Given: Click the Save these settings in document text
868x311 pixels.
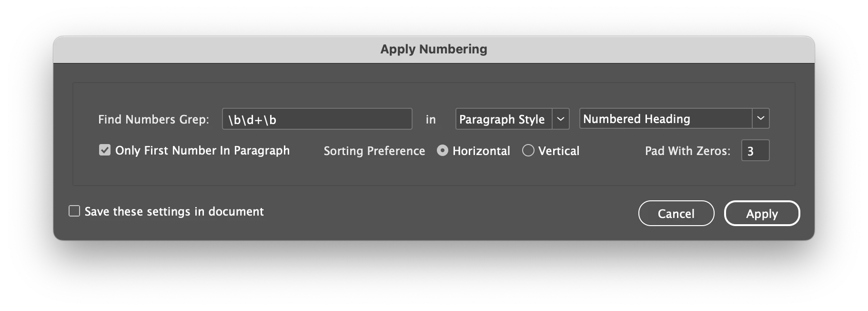Looking at the screenshot, I should pos(174,212).
